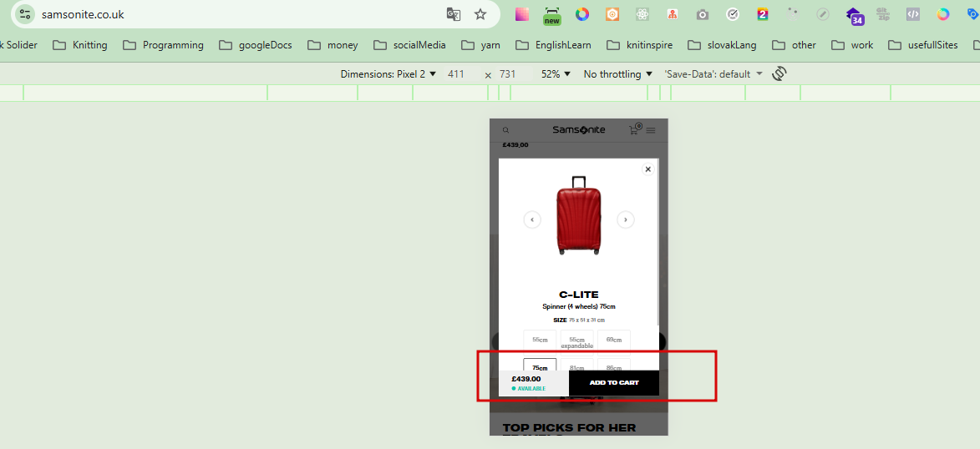The width and height of the screenshot is (980, 449).
Task: Open the Git Zip extension
Action: tap(883, 14)
